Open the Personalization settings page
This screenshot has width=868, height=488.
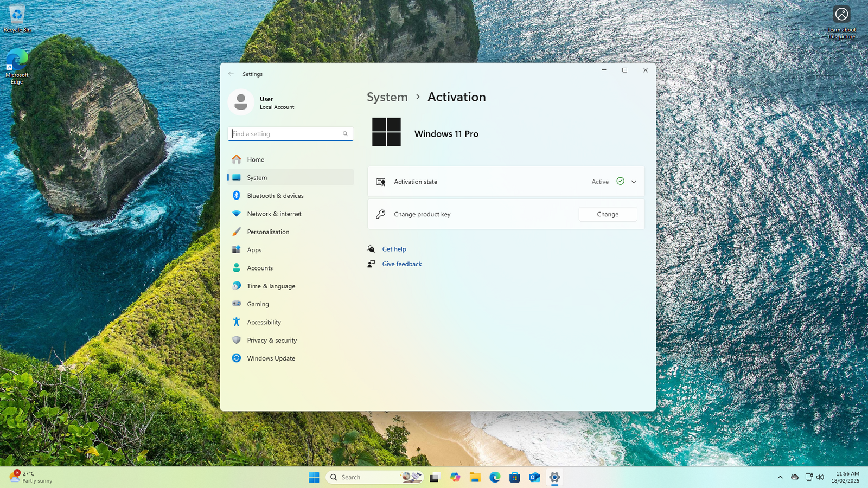click(268, 232)
